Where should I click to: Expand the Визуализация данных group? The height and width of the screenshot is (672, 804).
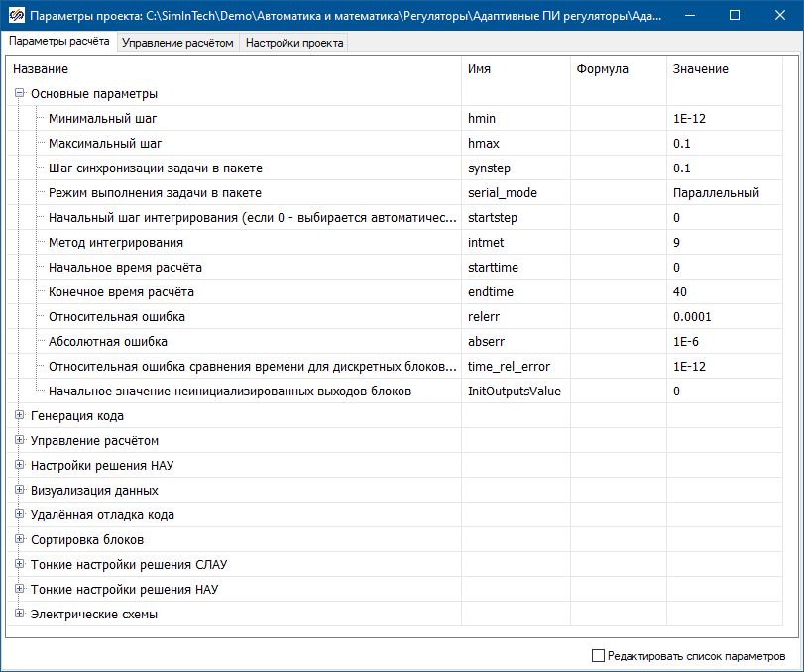click(x=19, y=491)
